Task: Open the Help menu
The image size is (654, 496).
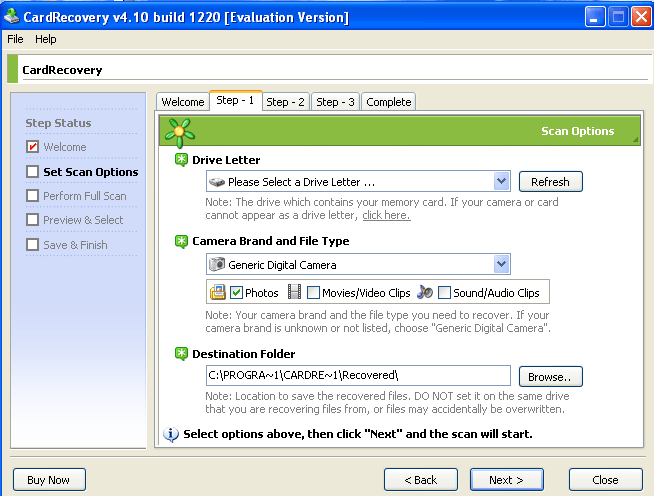Action: pos(45,39)
